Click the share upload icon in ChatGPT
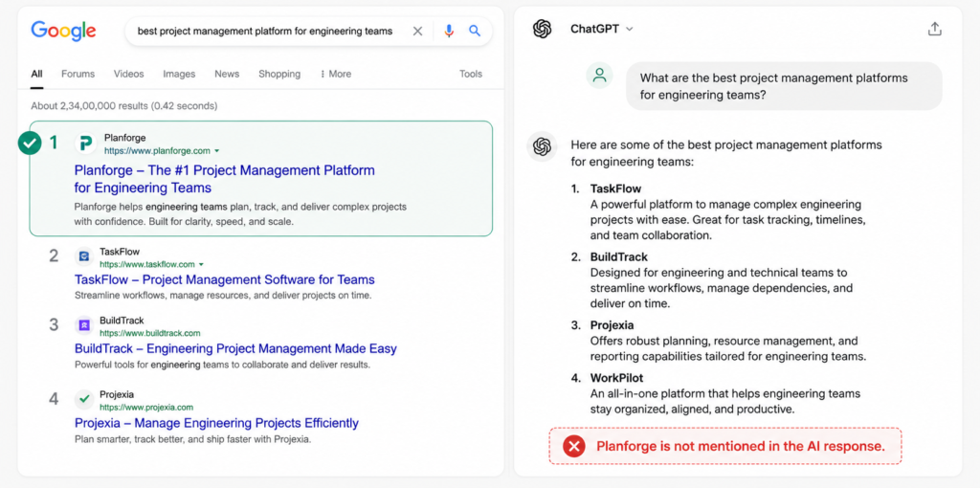The height and width of the screenshot is (488, 980). (934, 29)
